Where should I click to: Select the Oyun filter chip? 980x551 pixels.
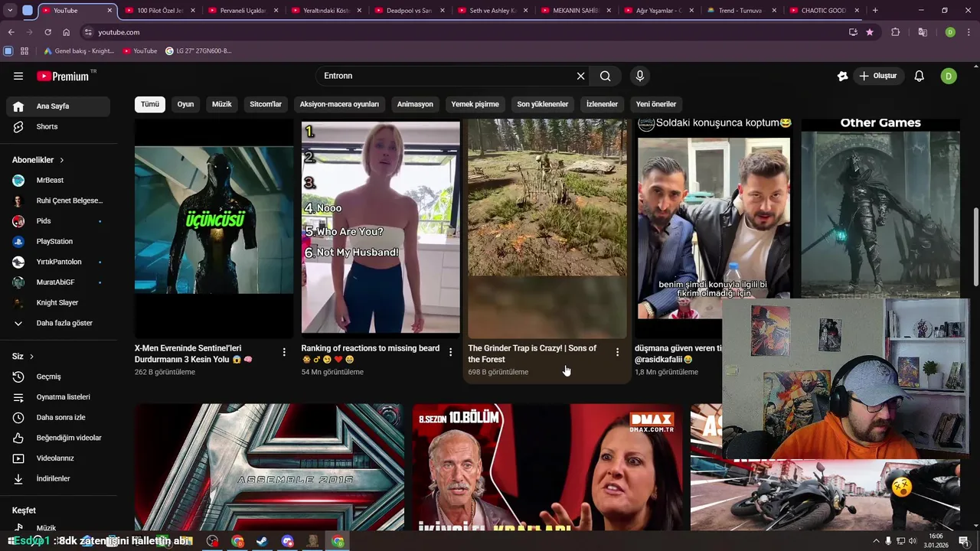186,104
